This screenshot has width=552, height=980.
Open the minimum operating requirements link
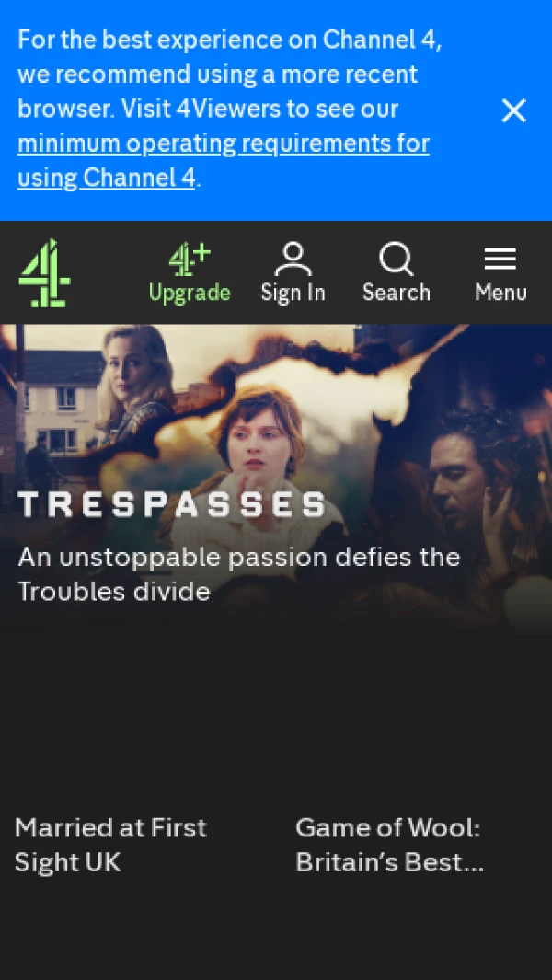pos(224,161)
